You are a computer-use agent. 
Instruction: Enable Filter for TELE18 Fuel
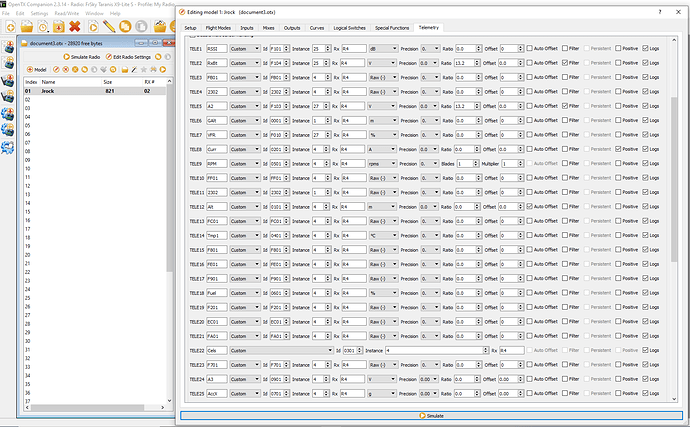point(565,293)
